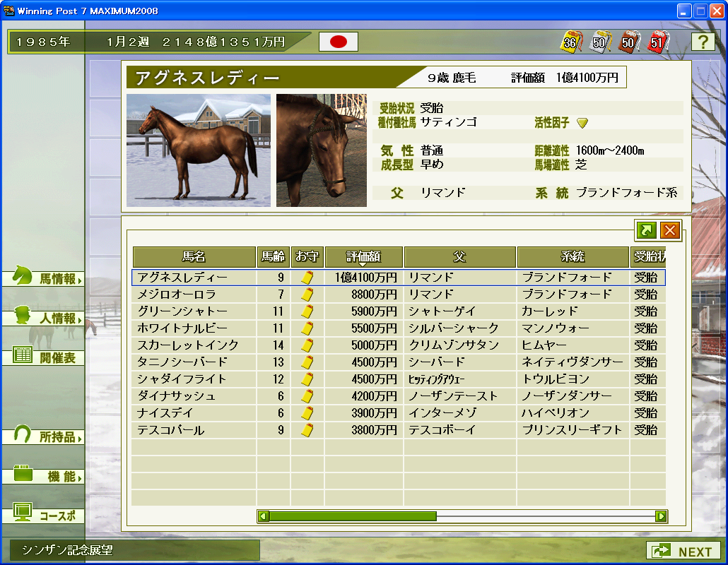The image size is (728, 565).
Task: Click the green horizontal scrollbar thumb
Action: pyautogui.click(x=353, y=516)
